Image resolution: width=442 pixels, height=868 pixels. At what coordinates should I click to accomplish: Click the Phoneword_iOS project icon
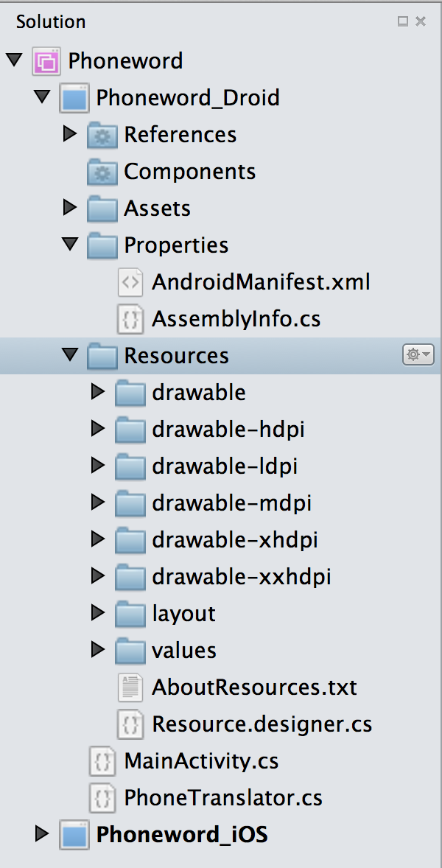tap(74, 835)
